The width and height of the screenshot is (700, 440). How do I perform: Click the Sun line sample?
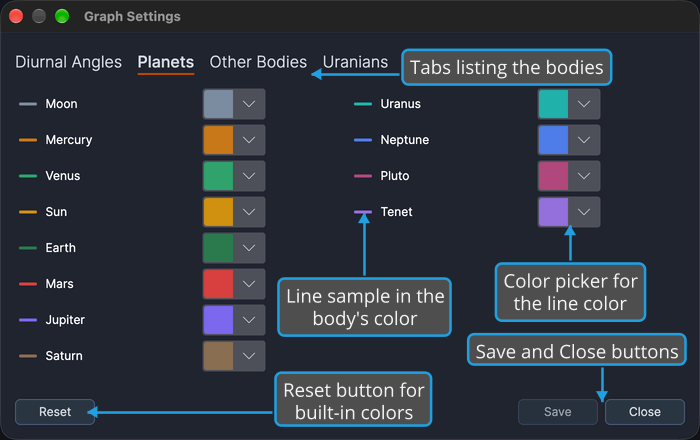click(x=28, y=212)
